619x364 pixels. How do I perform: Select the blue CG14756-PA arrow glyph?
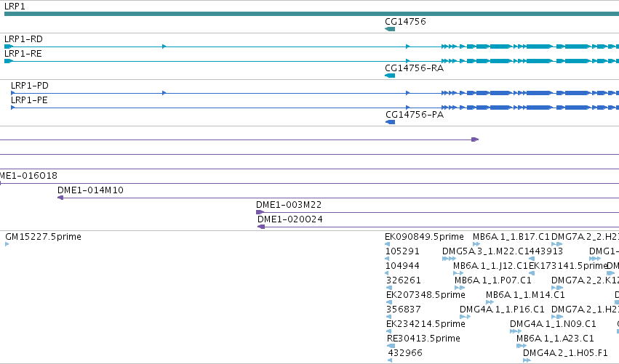coord(390,122)
